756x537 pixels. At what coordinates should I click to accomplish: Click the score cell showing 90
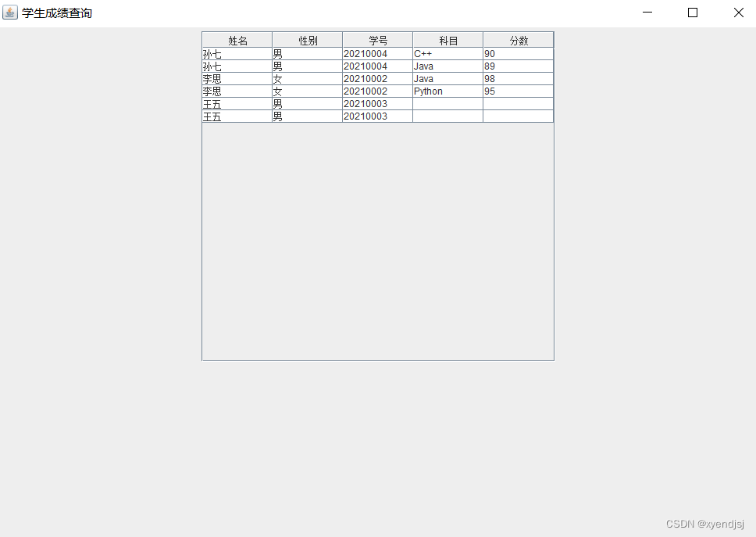click(x=519, y=54)
